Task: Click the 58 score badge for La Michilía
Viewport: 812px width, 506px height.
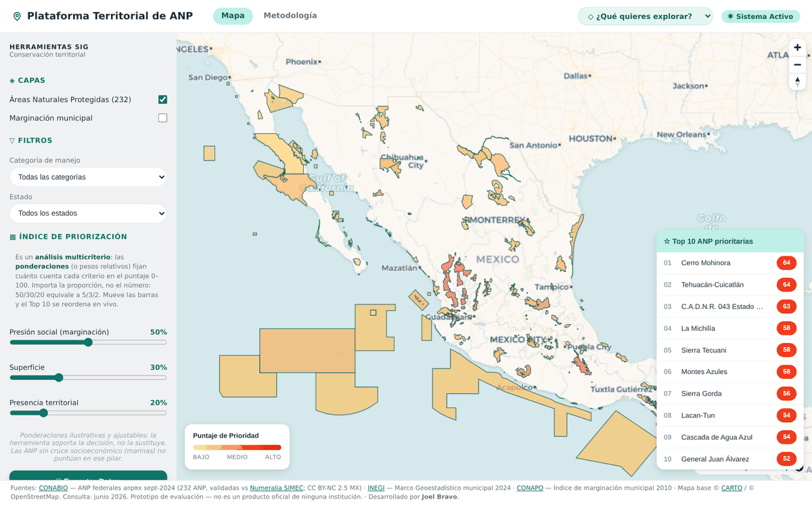Action: pyautogui.click(x=786, y=328)
